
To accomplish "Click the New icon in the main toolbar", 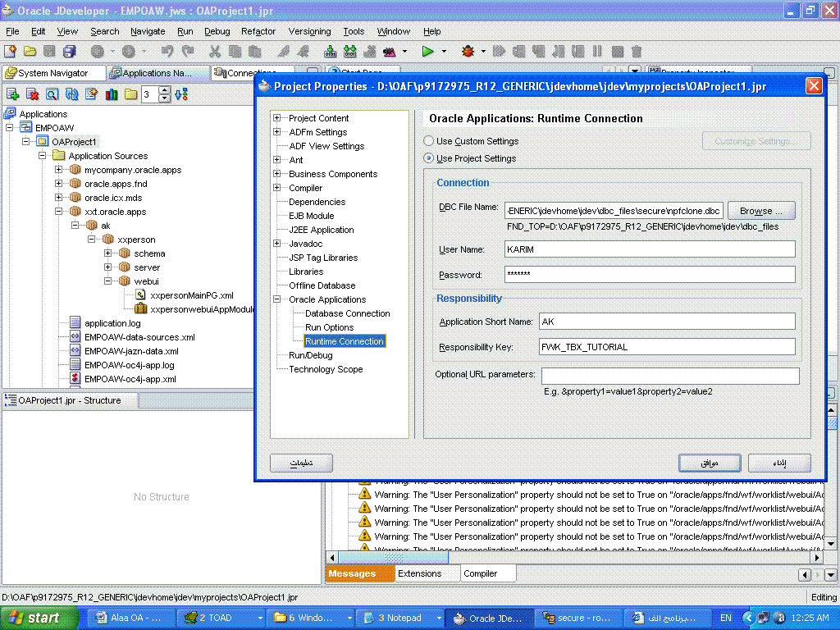I will click(10, 52).
